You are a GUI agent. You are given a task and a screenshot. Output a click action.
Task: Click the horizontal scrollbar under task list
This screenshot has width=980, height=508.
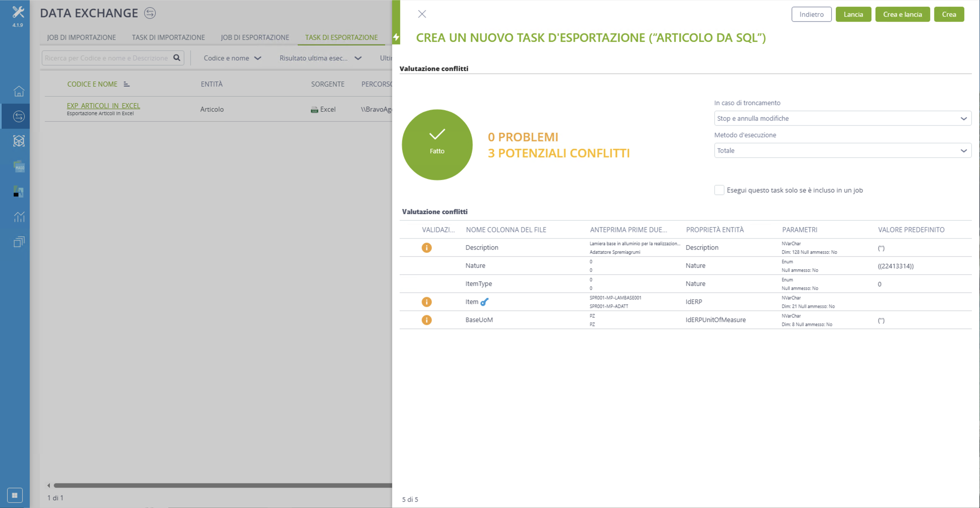pos(223,485)
